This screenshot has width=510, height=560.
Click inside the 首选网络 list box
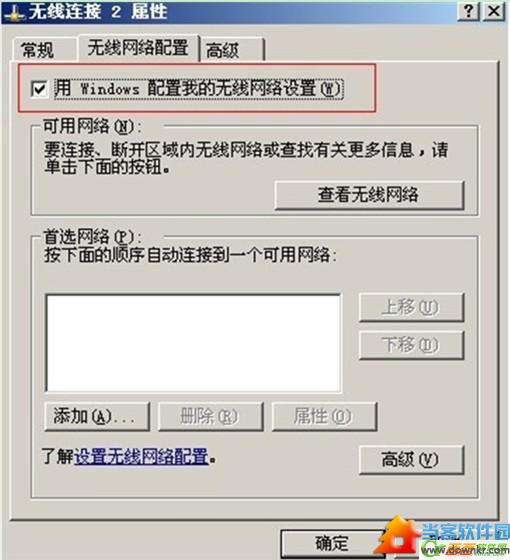193,343
